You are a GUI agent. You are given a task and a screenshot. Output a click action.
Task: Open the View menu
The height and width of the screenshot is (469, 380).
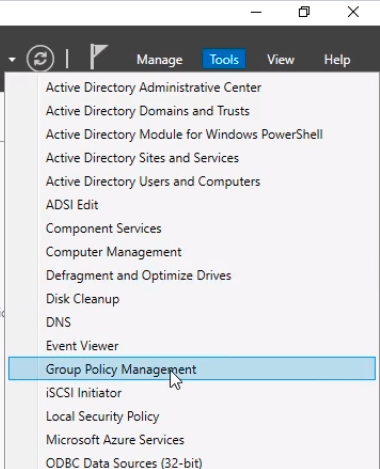click(281, 60)
